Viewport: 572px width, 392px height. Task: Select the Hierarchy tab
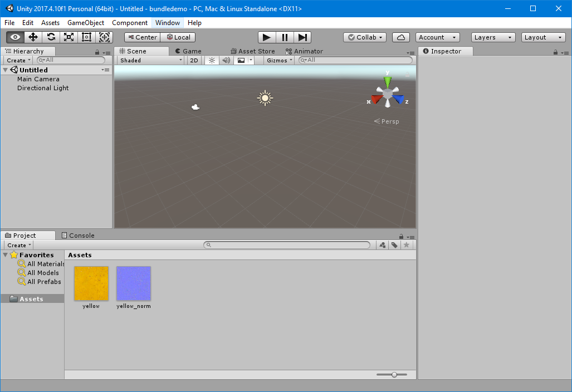point(28,51)
